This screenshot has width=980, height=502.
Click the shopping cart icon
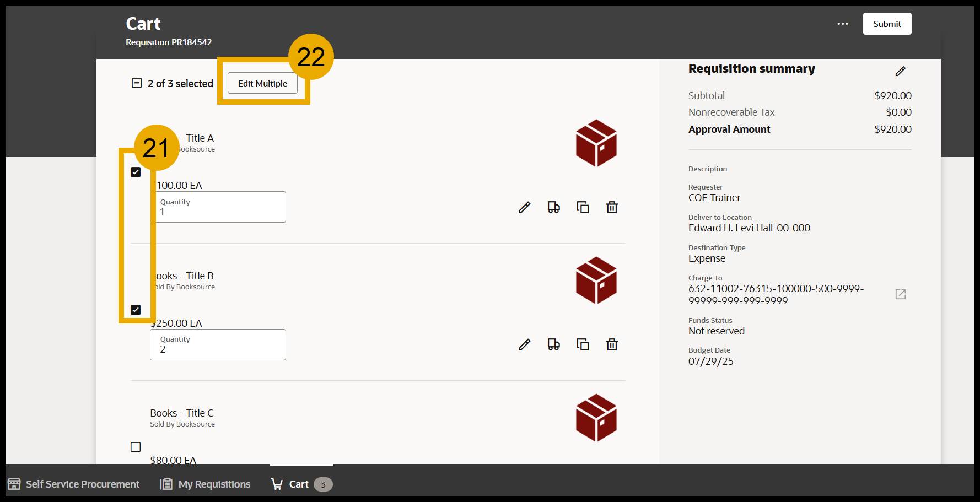tap(277, 484)
